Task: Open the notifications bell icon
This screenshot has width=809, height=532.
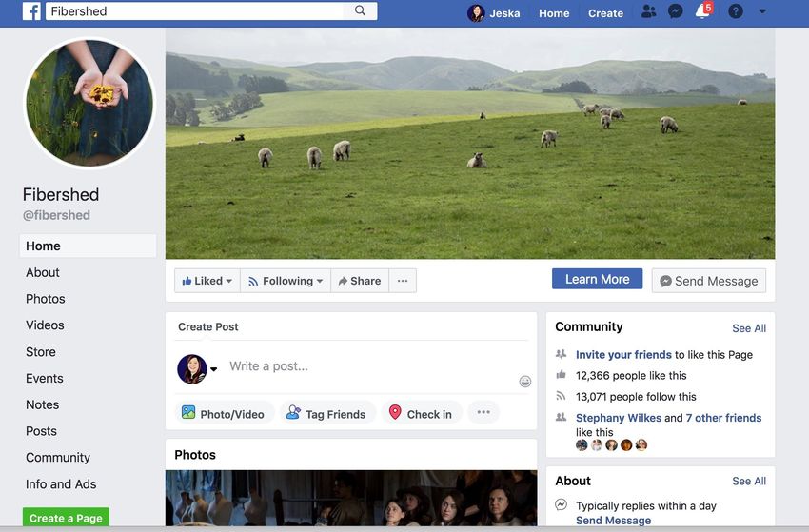Action: tap(702, 11)
